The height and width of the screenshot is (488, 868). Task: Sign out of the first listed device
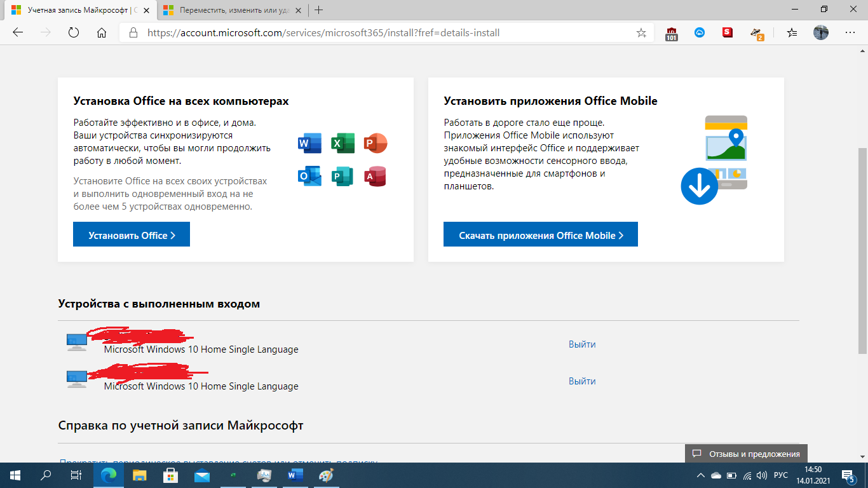[582, 344]
